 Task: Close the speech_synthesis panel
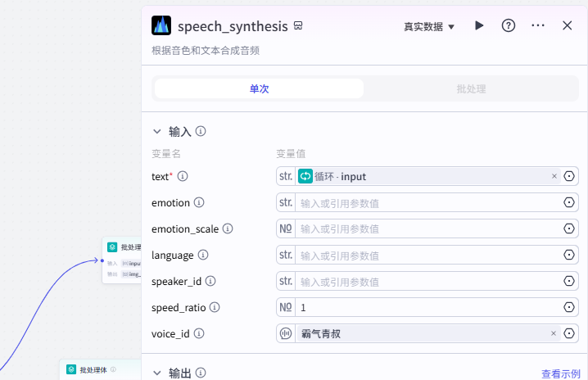pos(567,25)
